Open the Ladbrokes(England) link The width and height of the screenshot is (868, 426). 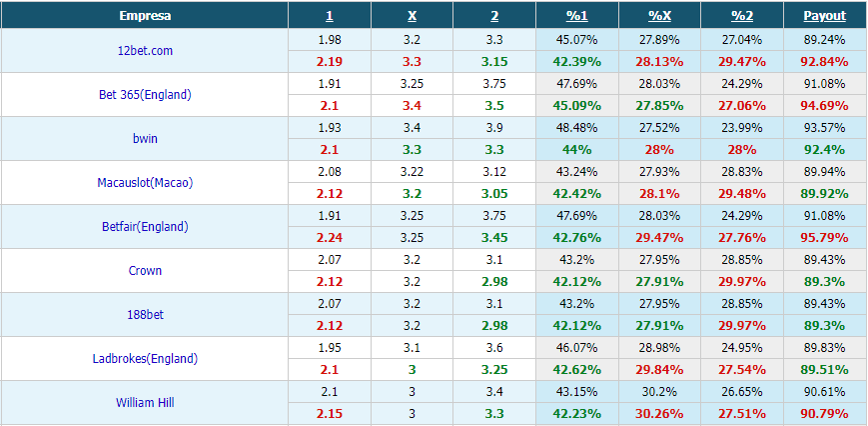(145, 358)
